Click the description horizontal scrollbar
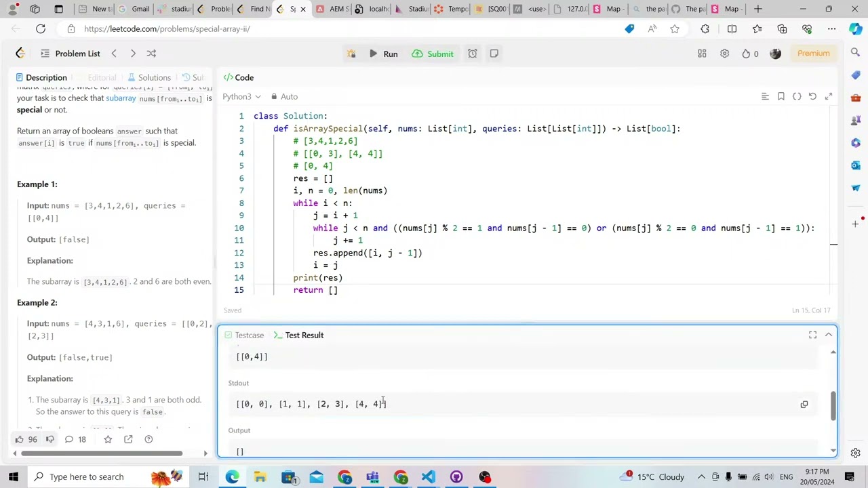 [x=102, y=453]
